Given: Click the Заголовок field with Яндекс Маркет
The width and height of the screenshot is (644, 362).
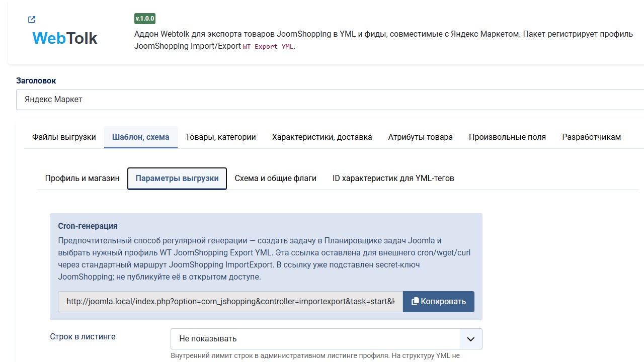Looking at the screenshot, I should (x=330, y=100).
